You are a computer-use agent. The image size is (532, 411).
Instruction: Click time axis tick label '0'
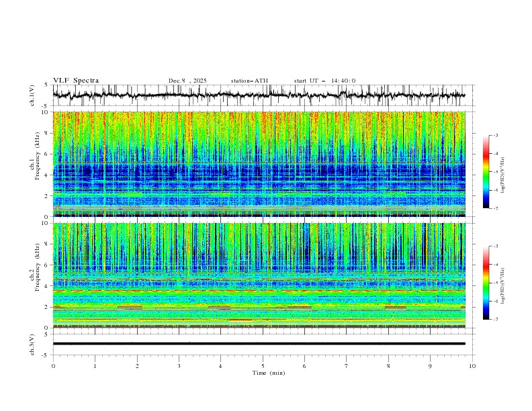[53, 366]
